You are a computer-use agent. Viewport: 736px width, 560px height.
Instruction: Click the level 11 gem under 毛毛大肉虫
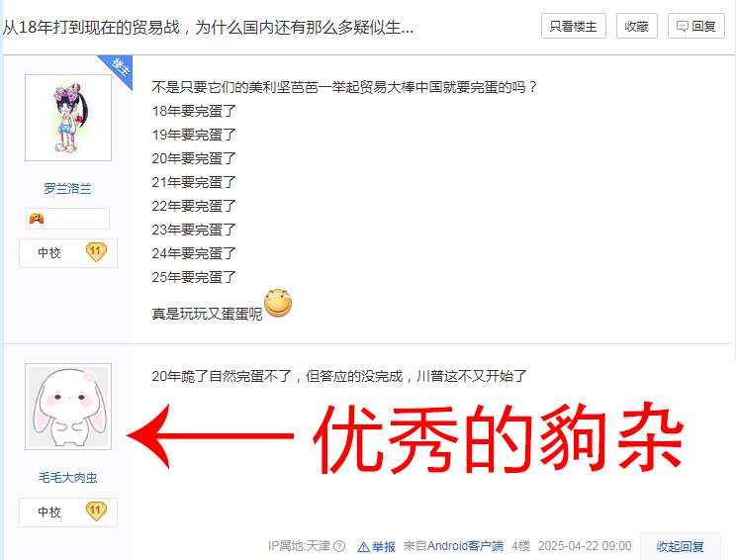click(96, 512)
